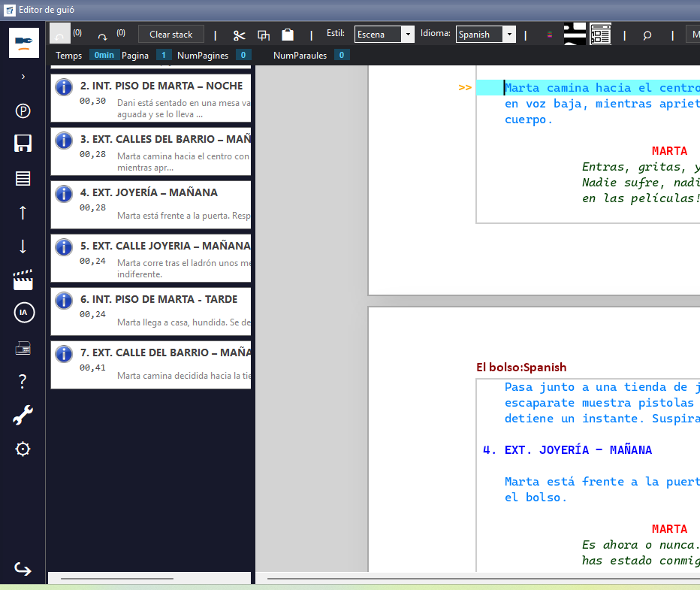Click the black and white layout icon
The width and height of the screenshot is (700, 590).
pyautogui.click(x=575, y=34)
